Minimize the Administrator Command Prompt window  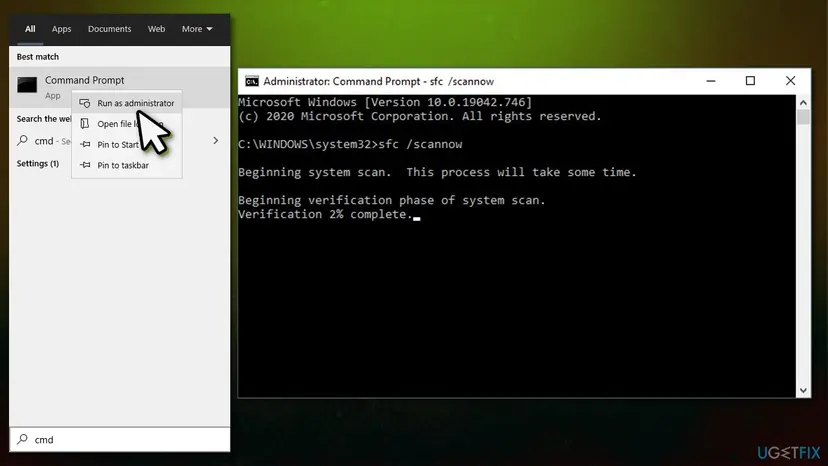711,81
